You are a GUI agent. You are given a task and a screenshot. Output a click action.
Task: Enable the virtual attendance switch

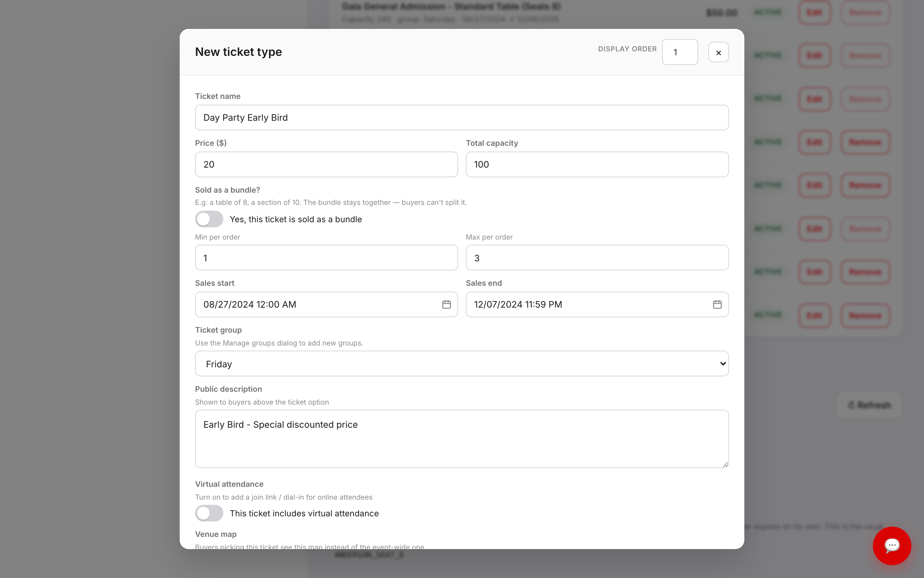209,513
